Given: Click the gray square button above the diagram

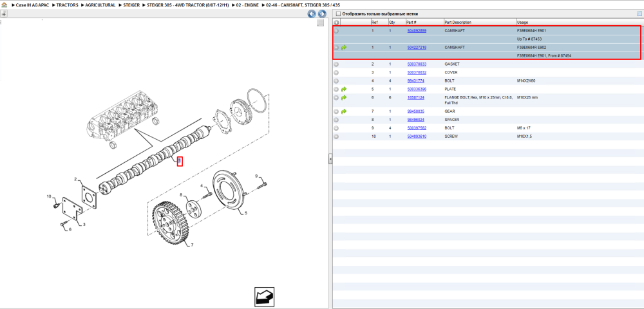Looking at the screenshot, I should (320, 23).
